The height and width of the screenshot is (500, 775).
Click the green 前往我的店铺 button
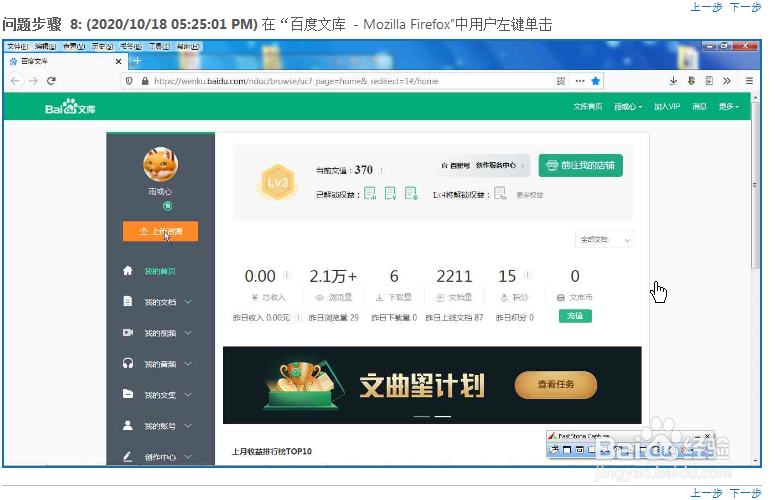[x=580, y=165]
